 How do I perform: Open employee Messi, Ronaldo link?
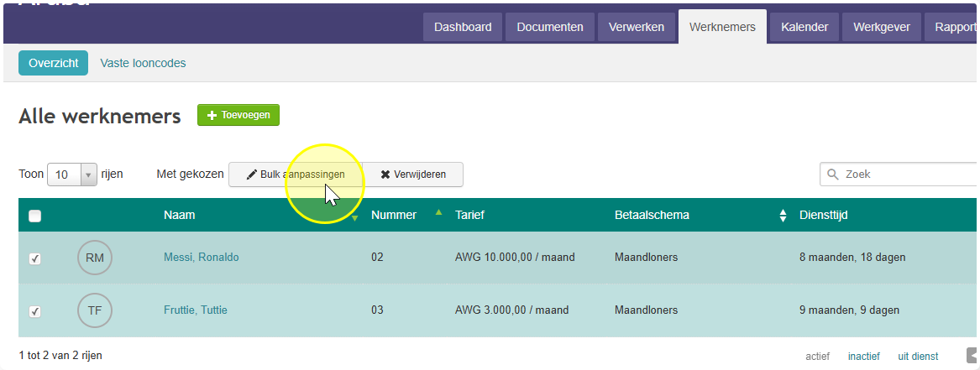202,257
